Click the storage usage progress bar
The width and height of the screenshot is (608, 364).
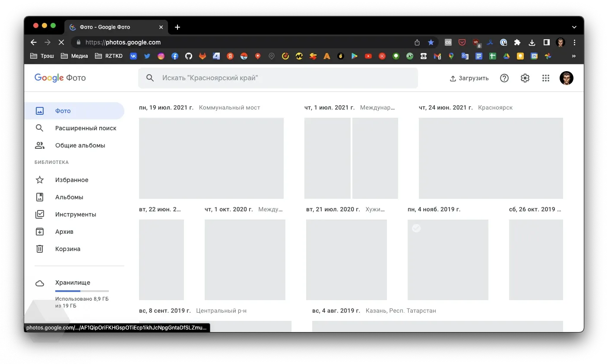click(82, 291)
